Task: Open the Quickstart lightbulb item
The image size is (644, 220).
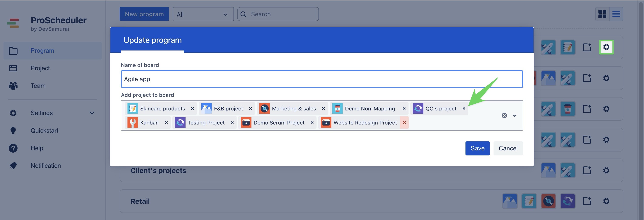Action: (x=44, y=131)
